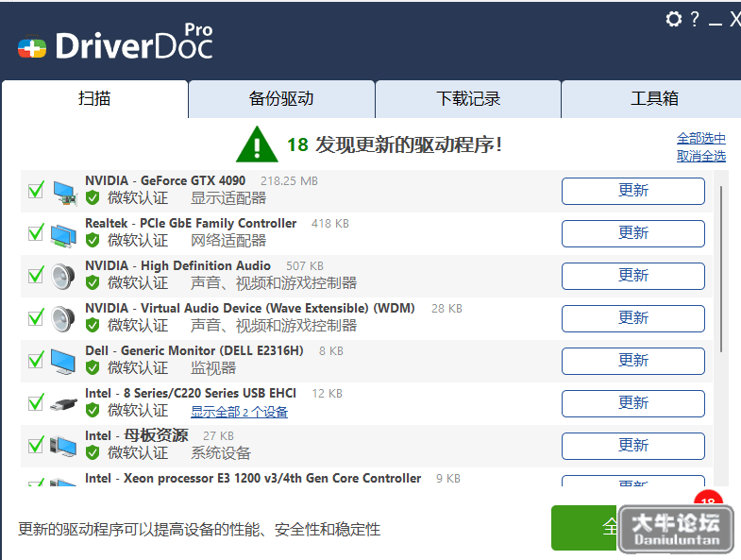Click 'Realtek - PCIe GbE Family Controller' name

(191, 223)
